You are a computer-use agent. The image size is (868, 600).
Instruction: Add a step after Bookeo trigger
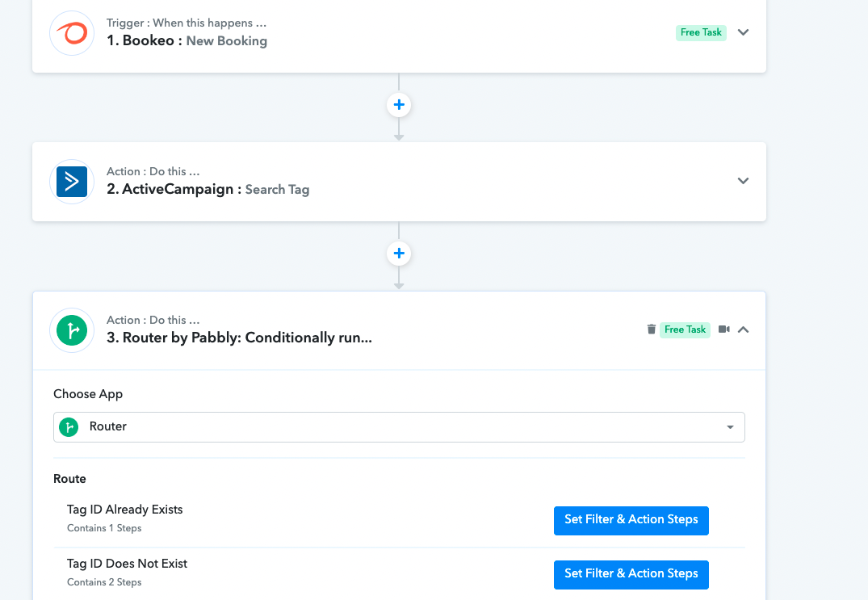point(399,105)
